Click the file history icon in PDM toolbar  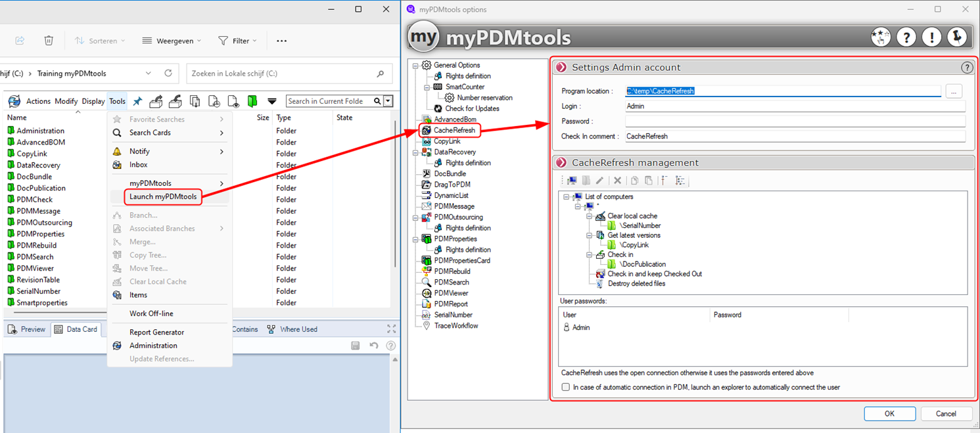coord(214,101)
